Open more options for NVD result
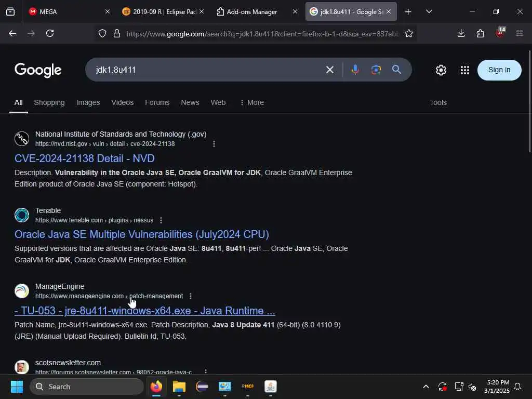 [214, 144]
